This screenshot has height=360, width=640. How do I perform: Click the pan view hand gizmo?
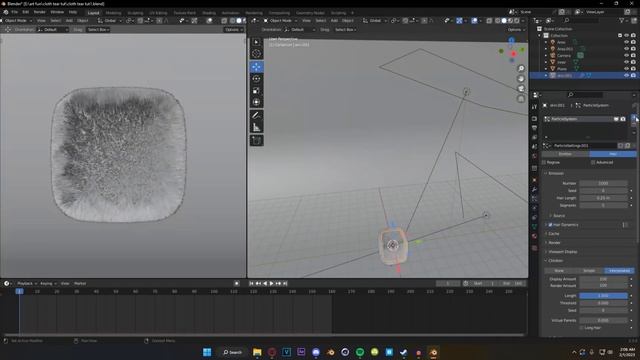click(521, 78)
